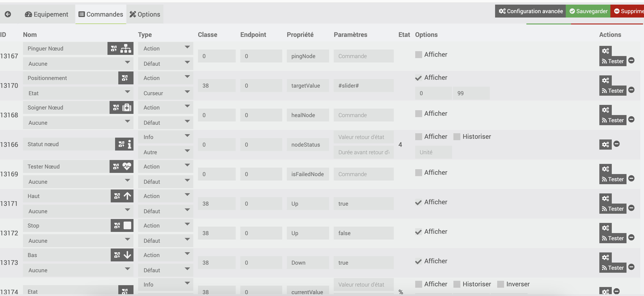Click the #slider# parameter field
The image size is (644, 296).
coord(363,86)
